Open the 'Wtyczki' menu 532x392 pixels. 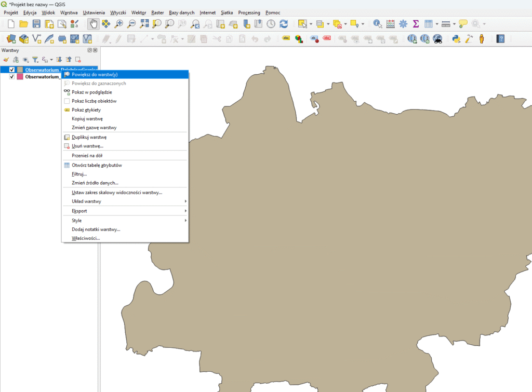[x=118, y=12]
